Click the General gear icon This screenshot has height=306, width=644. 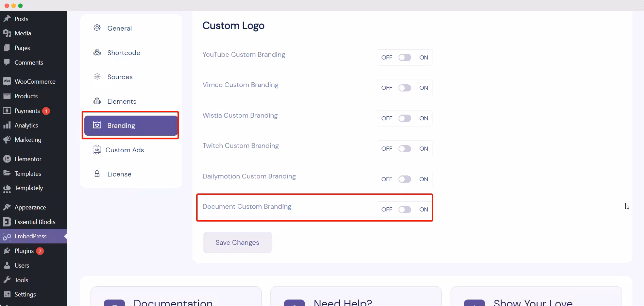pyautogui.click(x=97, y=28)
